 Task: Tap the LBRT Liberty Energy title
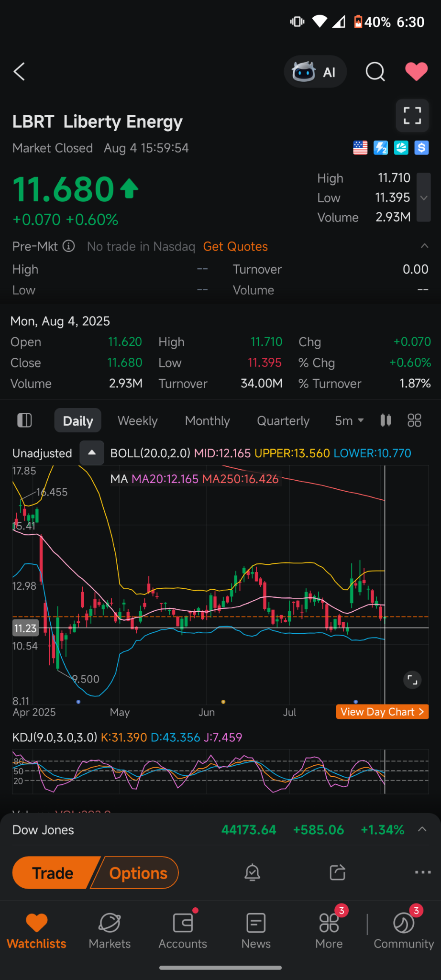(98, 122)
